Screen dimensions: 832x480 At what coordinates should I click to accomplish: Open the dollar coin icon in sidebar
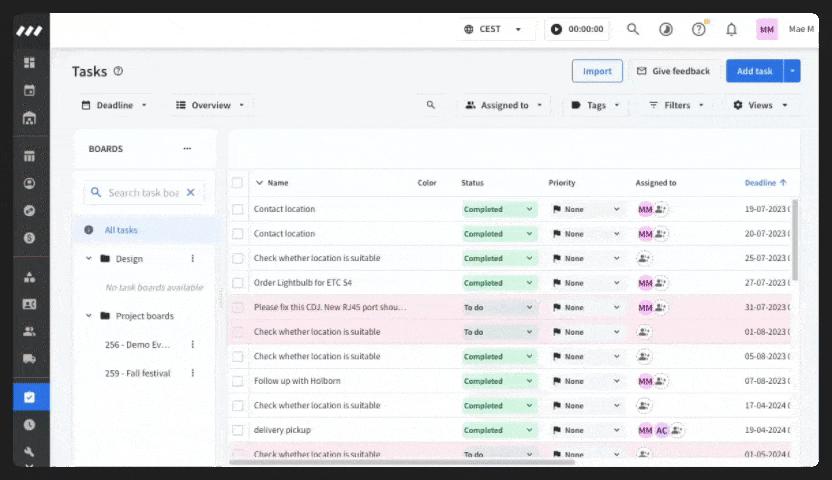tap(30, 238)
